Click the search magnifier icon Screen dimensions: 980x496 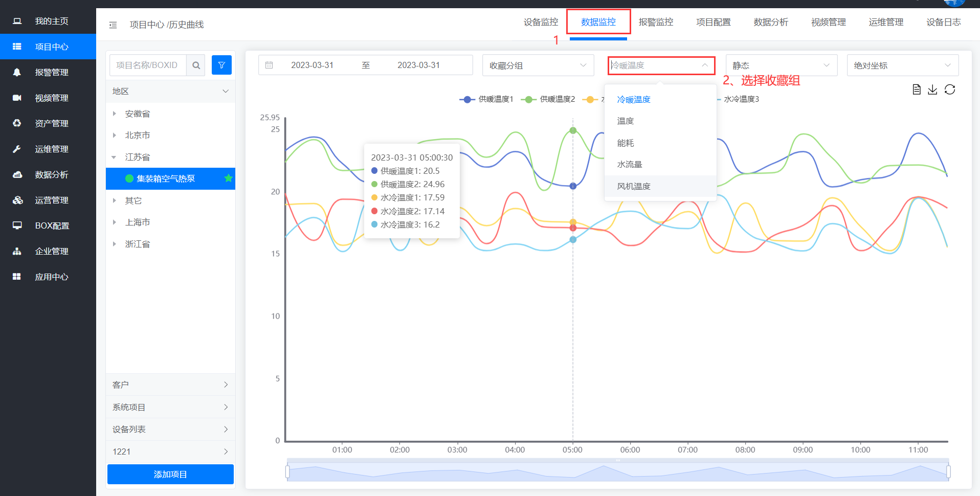[196, 65]
